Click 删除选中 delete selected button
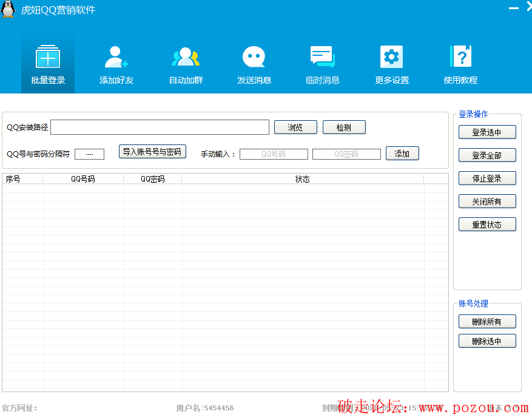This screenshot has width=532, height=417. (487, 341)
